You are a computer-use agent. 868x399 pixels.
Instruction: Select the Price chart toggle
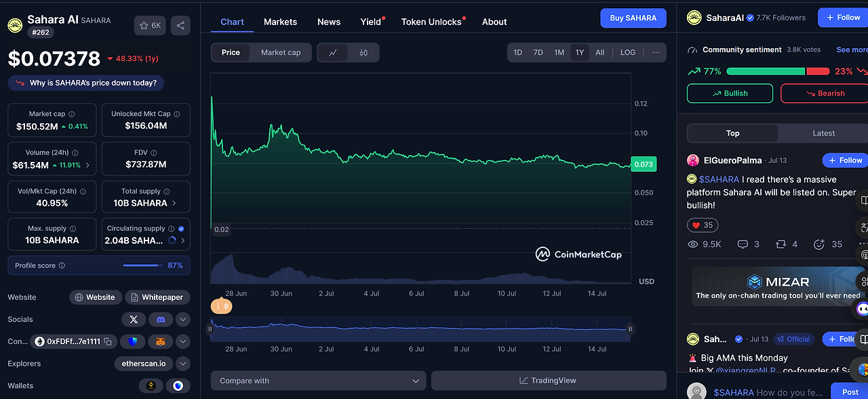click(x=231, y=52)
